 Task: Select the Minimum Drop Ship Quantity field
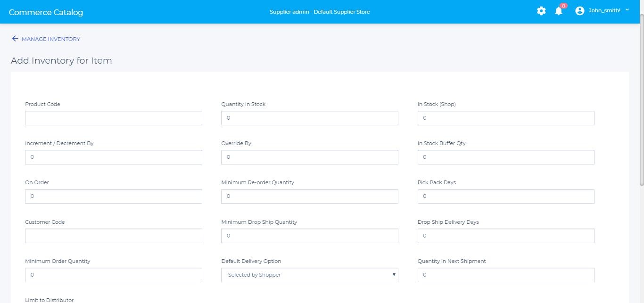[x=310, y=236]
